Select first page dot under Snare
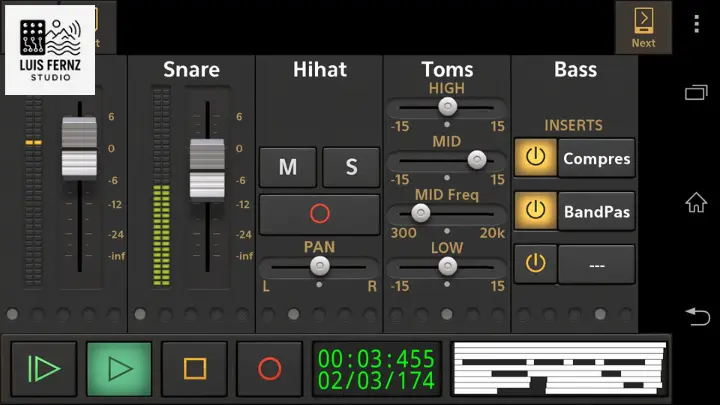The width and height of the screenshot is (720, 405). pyautogui.click(x=140, y=314)
